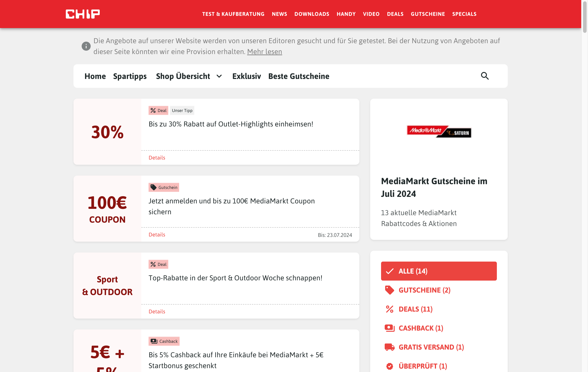The image size is (588, 372).
Task: Click the info circle icon
Action: tap(86, 46)
